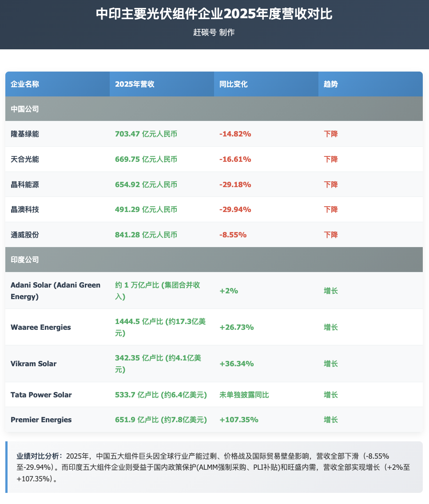429x504 pixels.
Task: Click revenue 533.7 亿卢比 (约6.4亿美元)
Action: pyautogui.click(x=161, y=395)
